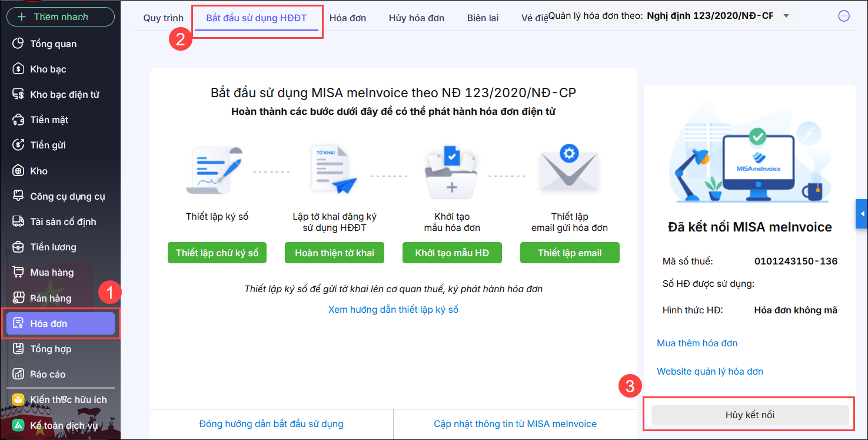This screenshot has height=440, width=868.
Task: Open Tổng quan pie chart icon
Action: (19, 44)
